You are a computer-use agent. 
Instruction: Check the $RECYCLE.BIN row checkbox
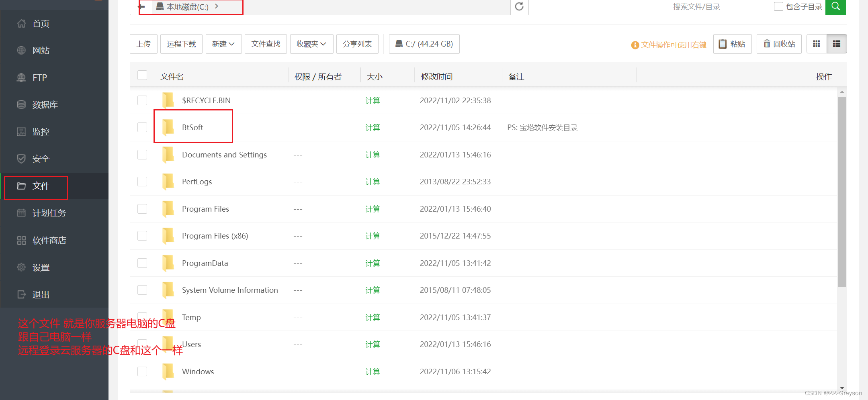(x=142, y=100)
